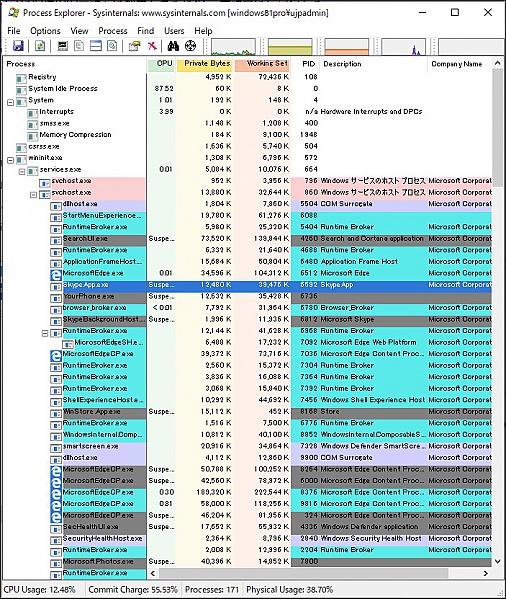Click icon next to SearchUI.exe
The width and height of the screenshot is (506, 599).
pos(56,240)
